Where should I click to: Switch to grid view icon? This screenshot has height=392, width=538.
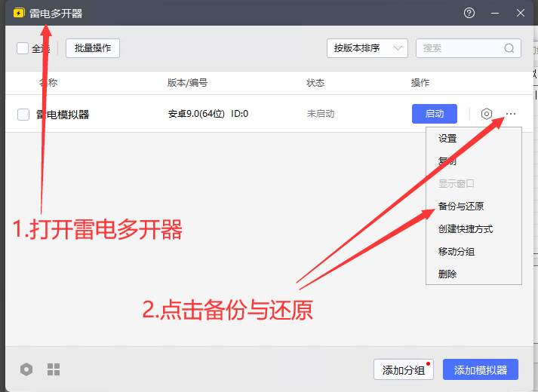[x=54, y=369]
